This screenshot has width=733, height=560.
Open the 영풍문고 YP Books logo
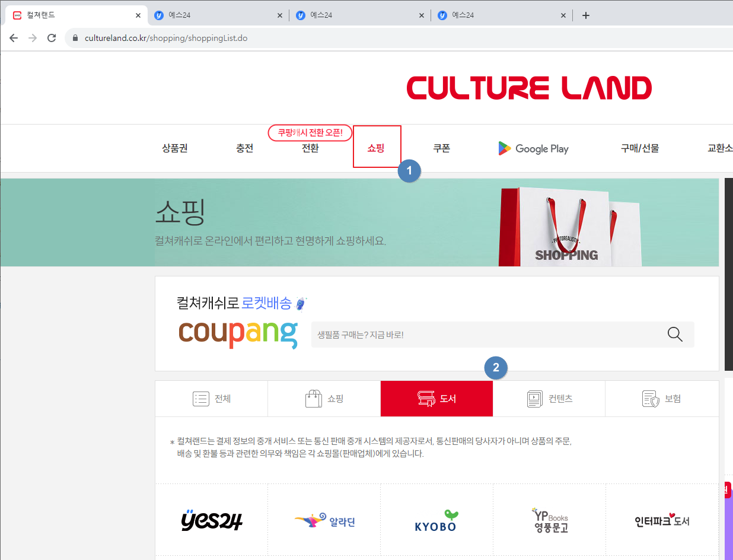tap(549, 520)
